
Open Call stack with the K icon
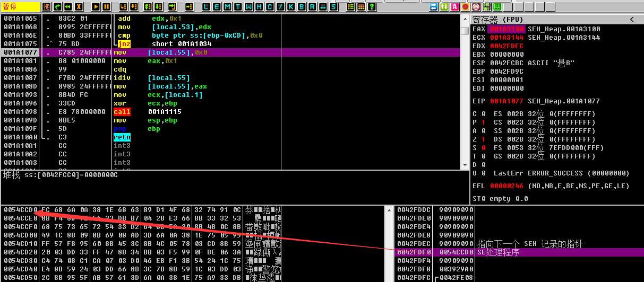coord(290,7)
